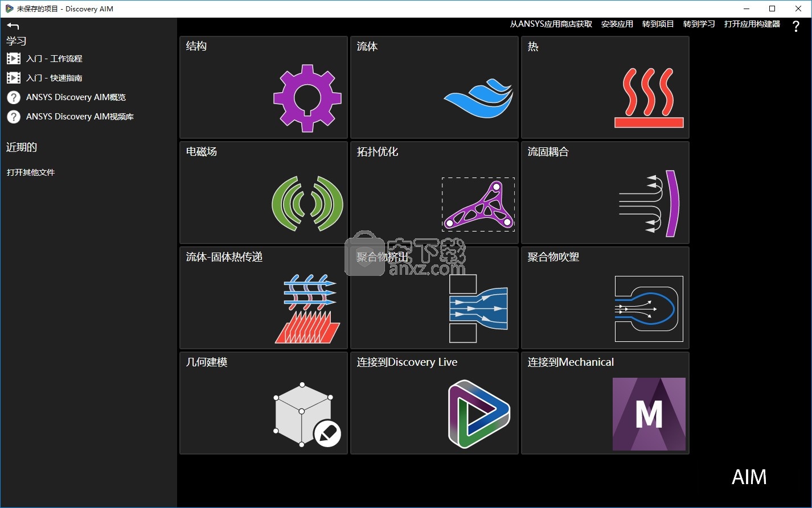Open the 安装应用 menu item
Screen dimensions: 812x508
pyautogui.click(x=617, y=24)
